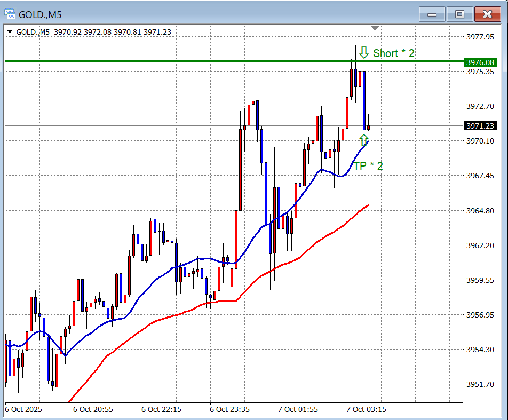508x420 pixels.
Task: Click the green 3976.08 price tag
Action: click(x=480, y=62)
